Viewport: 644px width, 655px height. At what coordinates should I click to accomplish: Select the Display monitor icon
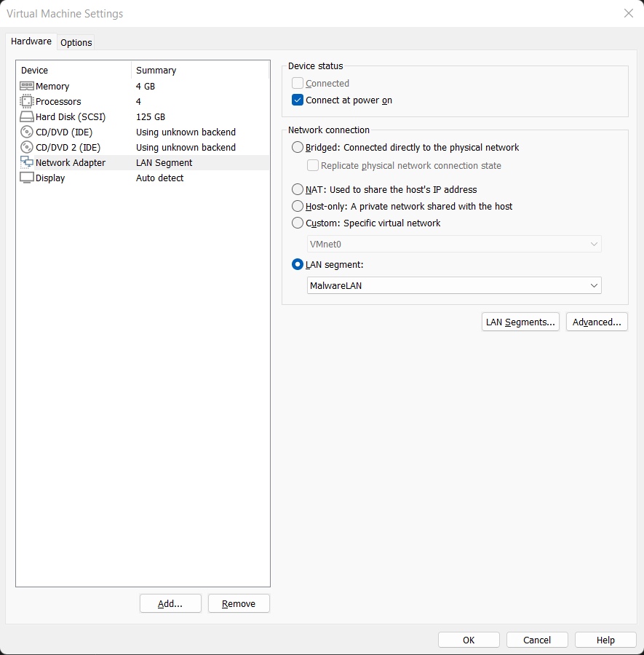pyautogui.click(x=27, y=178)
